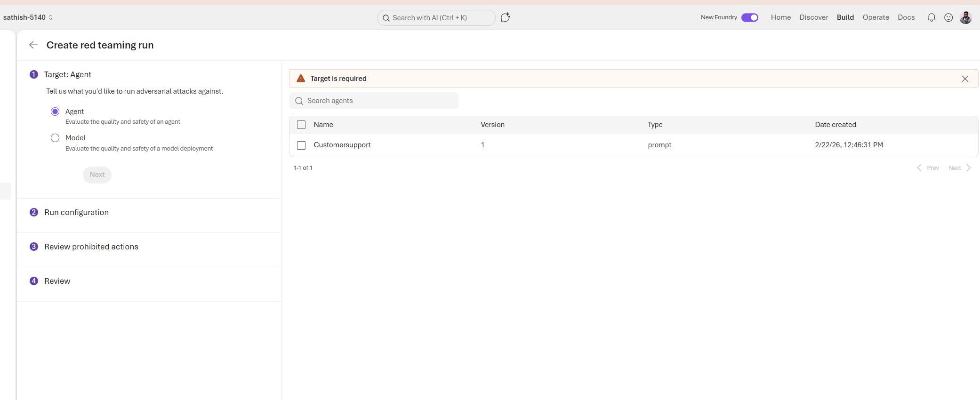
Task: Select all agents via header checkbox
Action: [x=301, y=125]
